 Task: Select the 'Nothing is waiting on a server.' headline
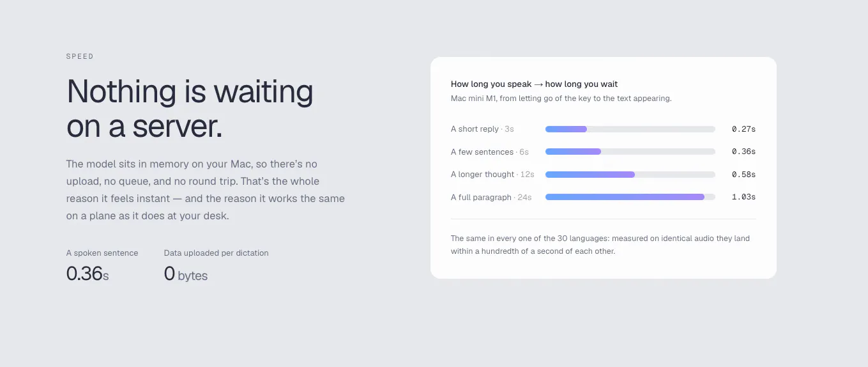click(190, 109)
